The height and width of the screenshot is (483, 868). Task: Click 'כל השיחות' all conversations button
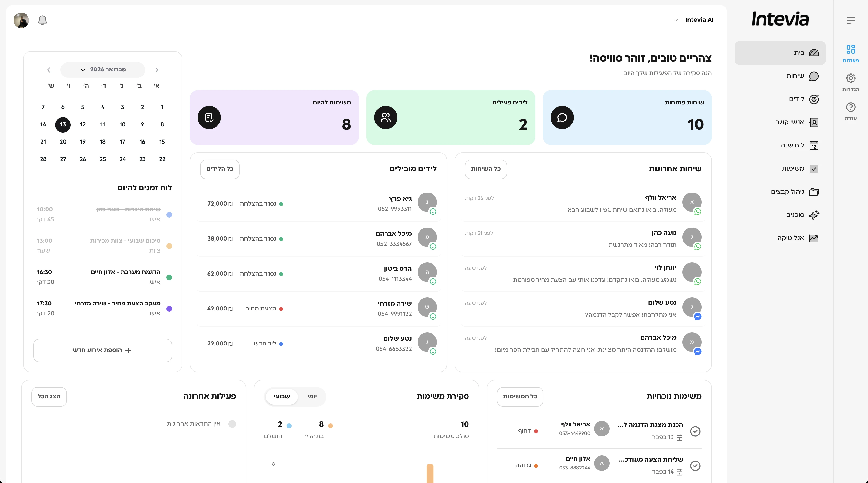pyautogui.click(x=486, y=169)
